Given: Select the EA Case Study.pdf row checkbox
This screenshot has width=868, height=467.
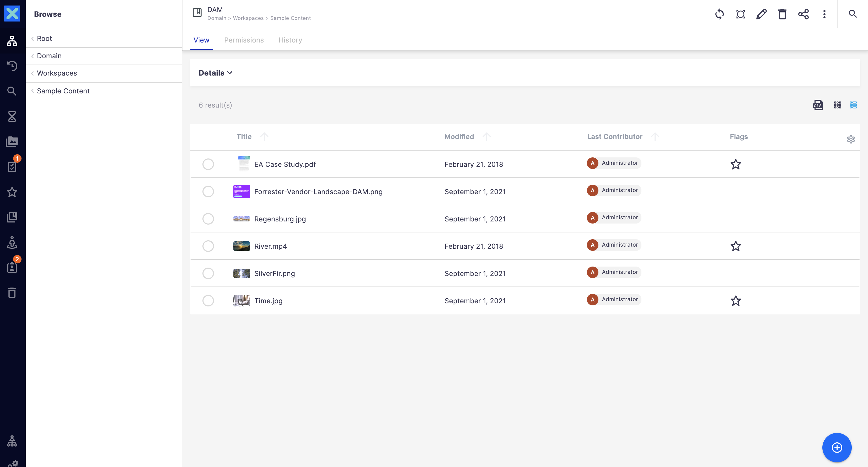Looking at the screenshot, I should (x=208, y=164).
